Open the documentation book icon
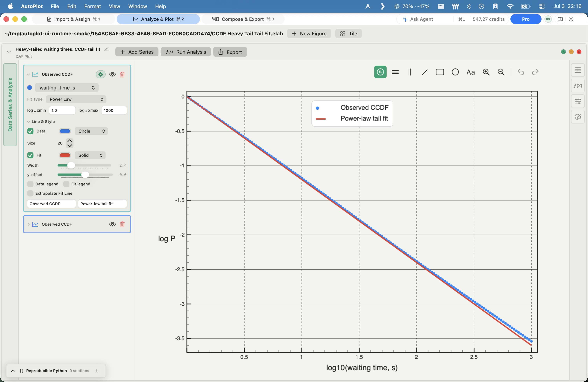 pyautogui.click(x=560, y=19)
